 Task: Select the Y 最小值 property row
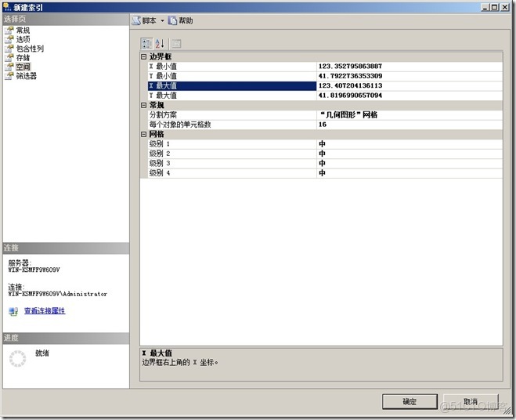[232, 76]
